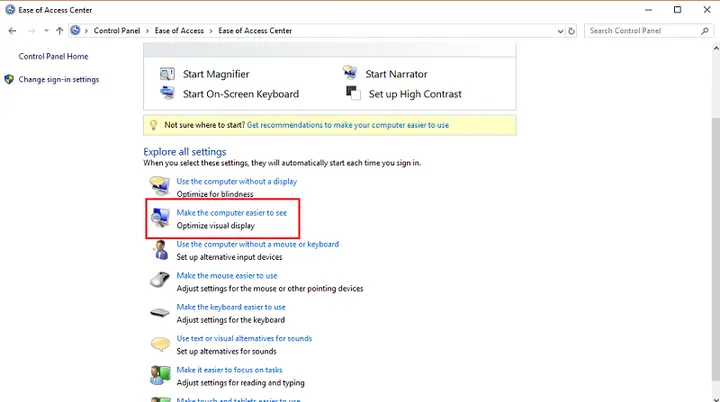
Task: Open the recent locations dropdown arrow
Action: coord(46,31)
